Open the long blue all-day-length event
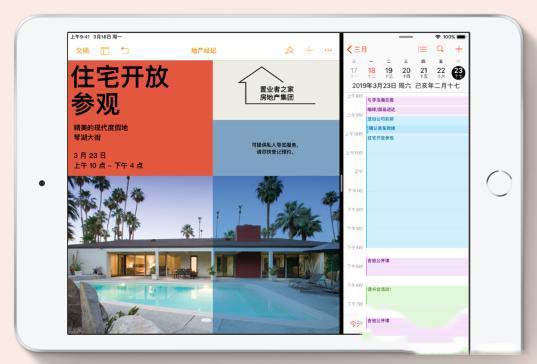537x364 pixels. 417,191
